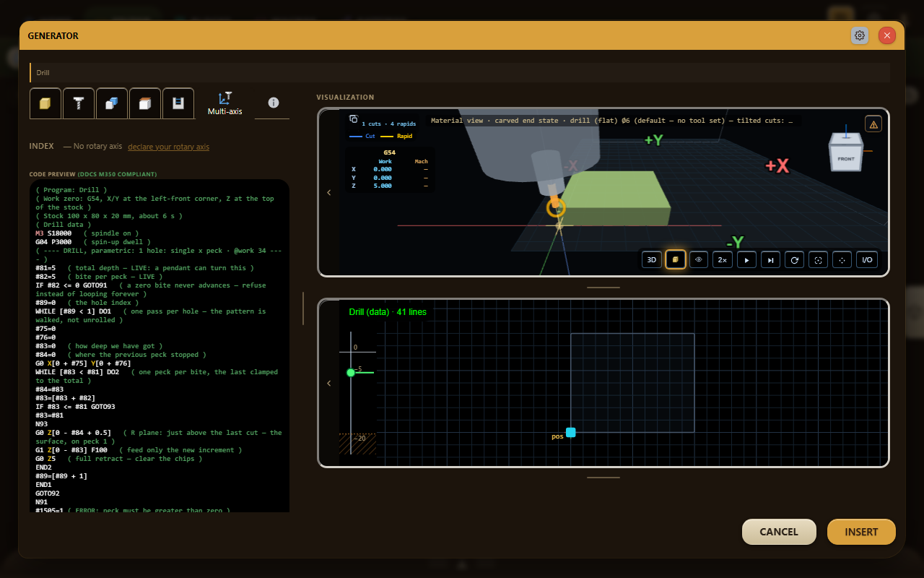Click the INSERT button
Viewport: 924px width, 578px height.
click(x=861, y=532)
